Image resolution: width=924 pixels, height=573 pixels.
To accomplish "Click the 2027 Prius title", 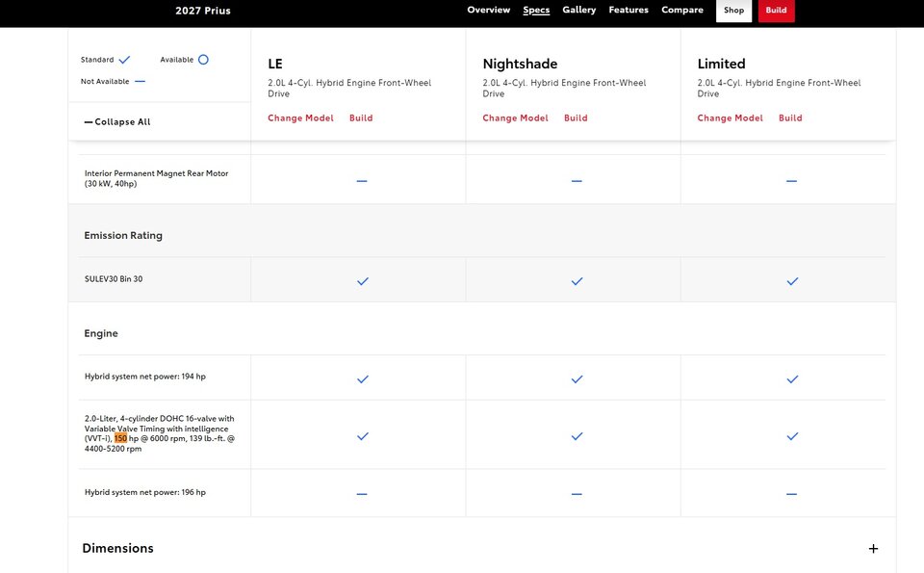I will point(203,11).
